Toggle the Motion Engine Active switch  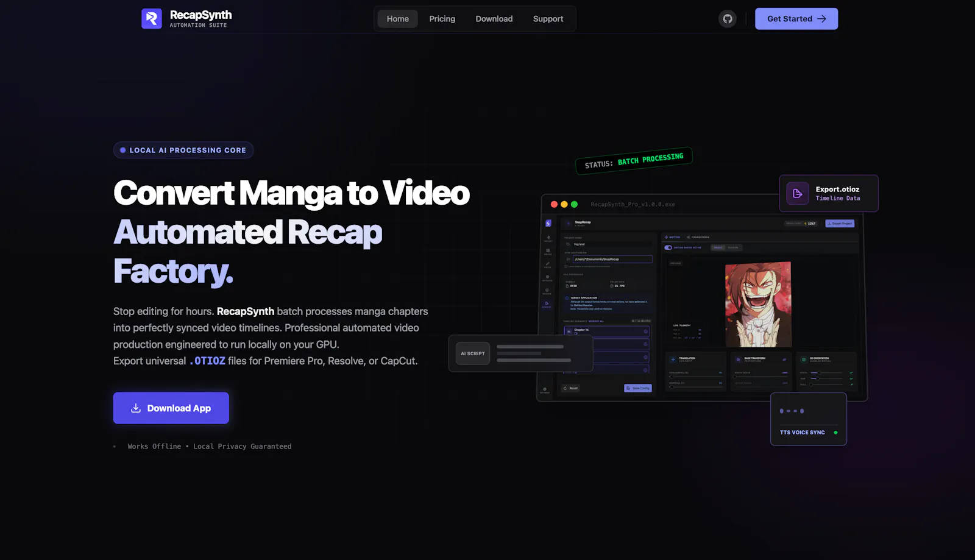point(668,247)
